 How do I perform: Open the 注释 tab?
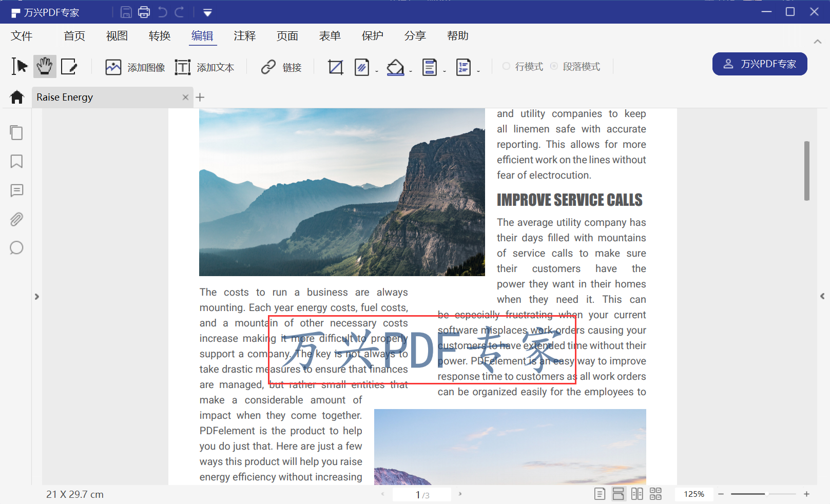pyautogui.click(x=245, y=36)
